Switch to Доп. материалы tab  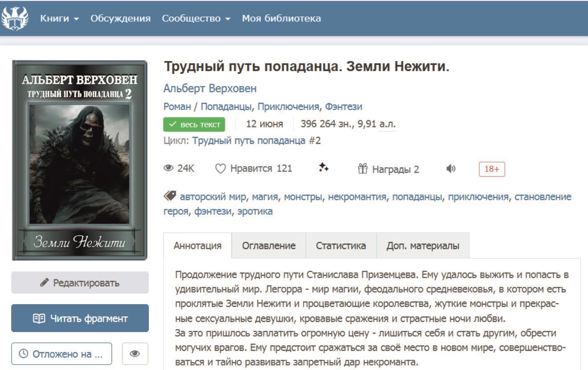423,246
